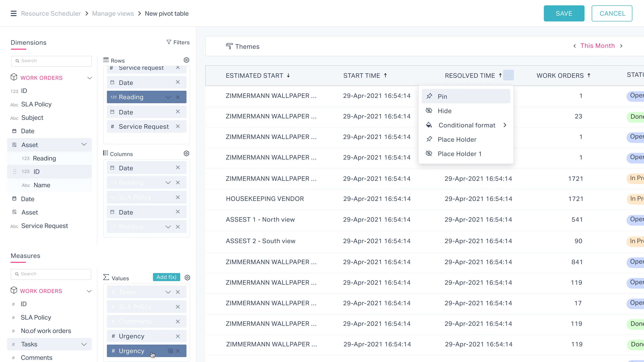This screenshot has height=362, width=644.
Task: Go to next month arrow
Action: [x=621, y=46]
